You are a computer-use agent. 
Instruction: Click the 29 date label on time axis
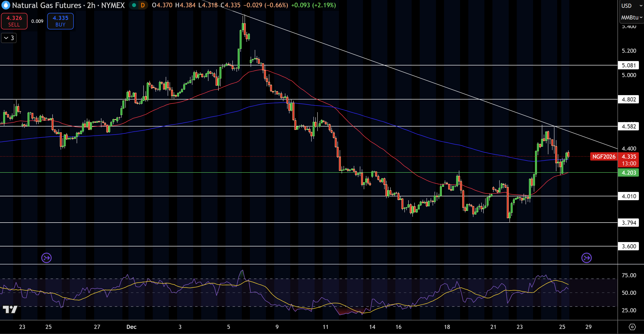[589, 327]
